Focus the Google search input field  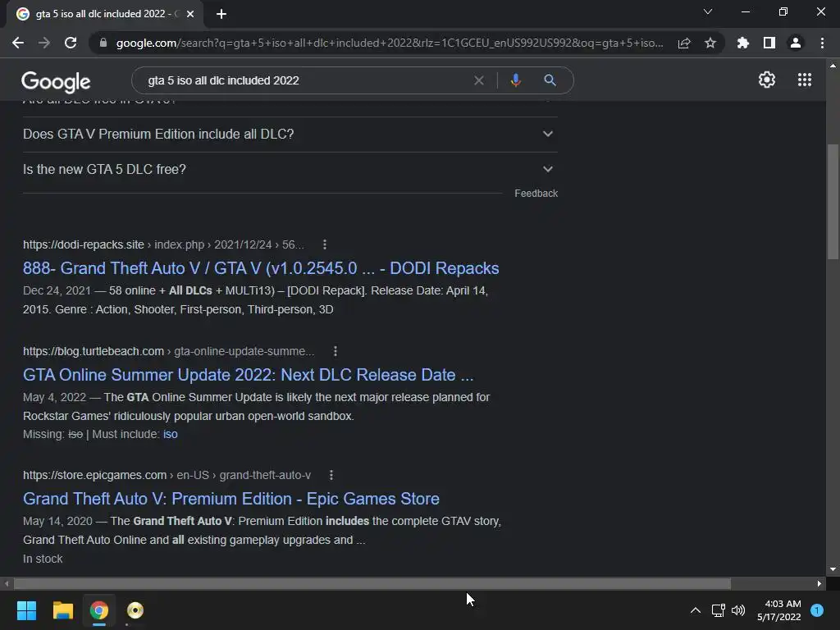coord(305,80)
